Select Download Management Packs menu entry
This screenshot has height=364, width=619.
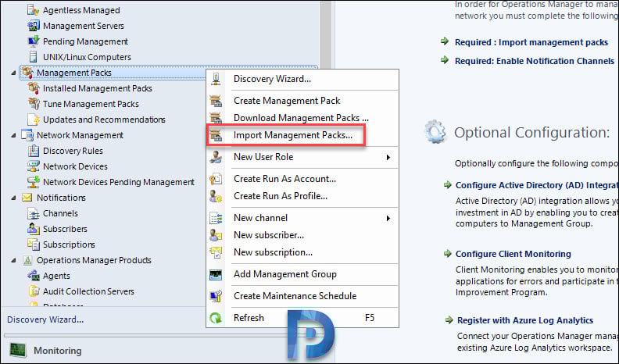tap(302, 117)
